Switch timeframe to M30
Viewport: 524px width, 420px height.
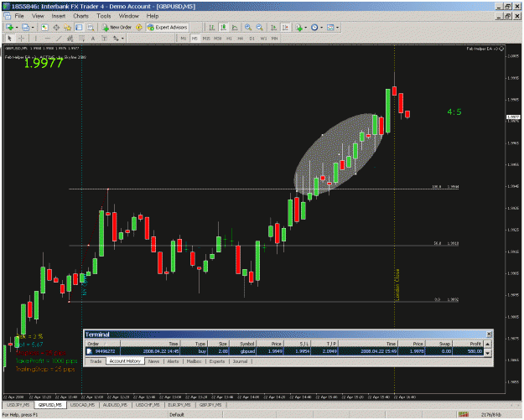217,39
